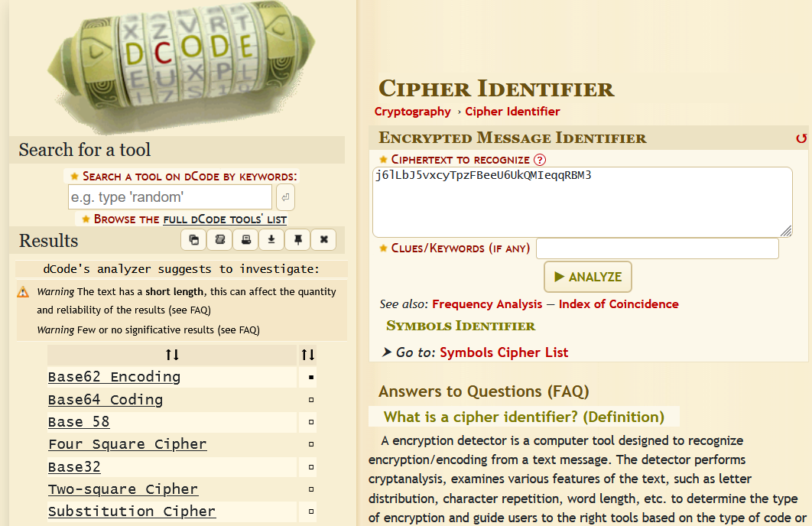
Task: Click the filled score marker for Base62
Action: 310,378
